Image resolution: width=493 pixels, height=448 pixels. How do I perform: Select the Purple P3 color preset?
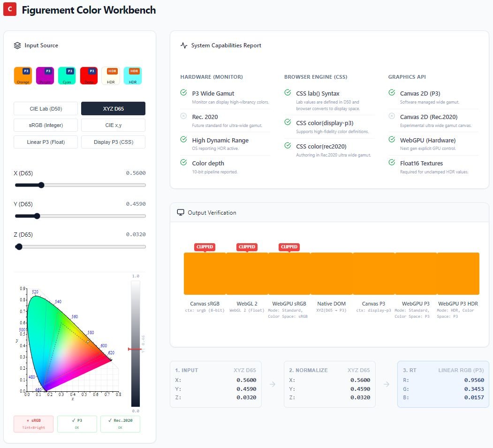coord(45,75)
